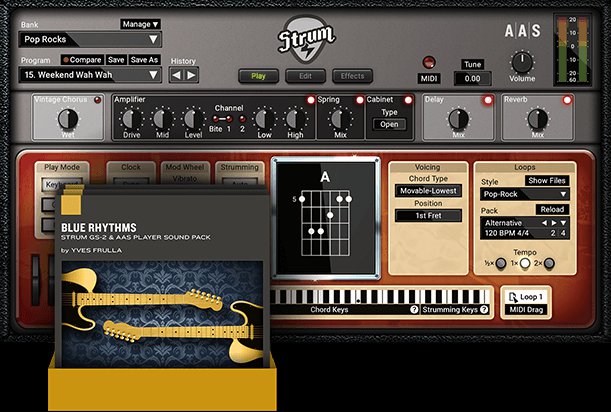Go forward in History with right arrow
The height and width of the screenshot is (412, 611).
pyautogui.click(x=191, y=75)
